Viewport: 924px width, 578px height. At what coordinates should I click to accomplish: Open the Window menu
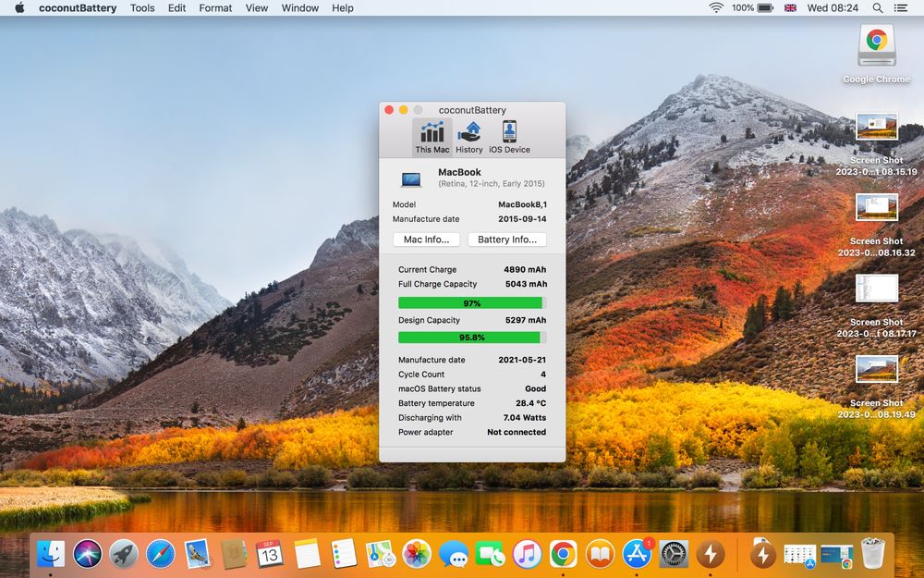click(300, 7)
